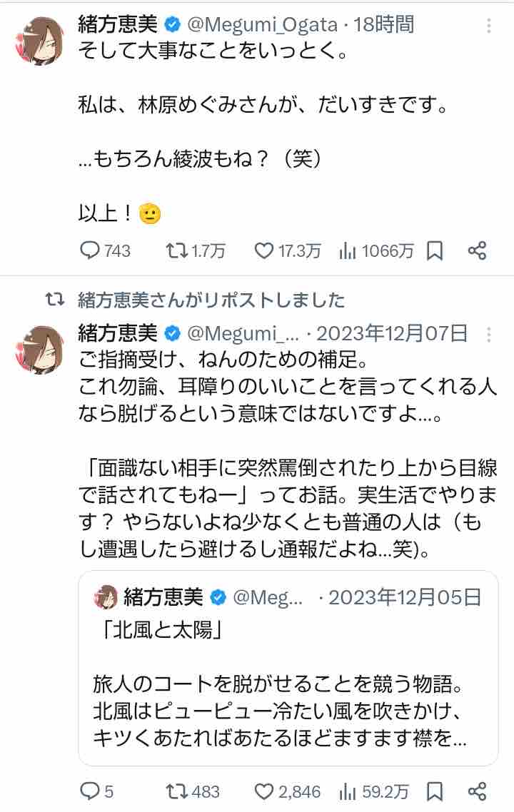Open the 2023年12月07日 tweet timestamp
Screen dimensions: 514x812
pyautogui.click(x=392, y=333)
